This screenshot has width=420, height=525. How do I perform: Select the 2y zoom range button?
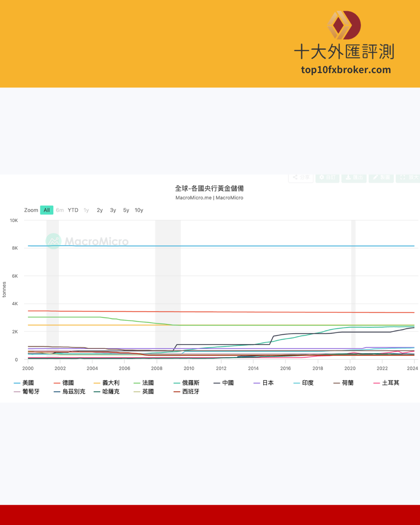[100, 210]
